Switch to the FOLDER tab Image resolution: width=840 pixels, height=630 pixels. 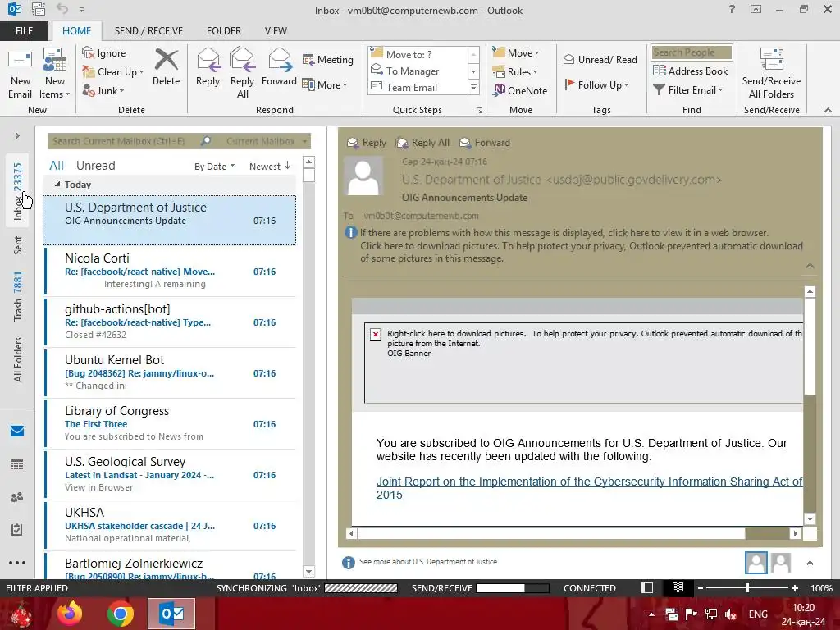[224, 31]
